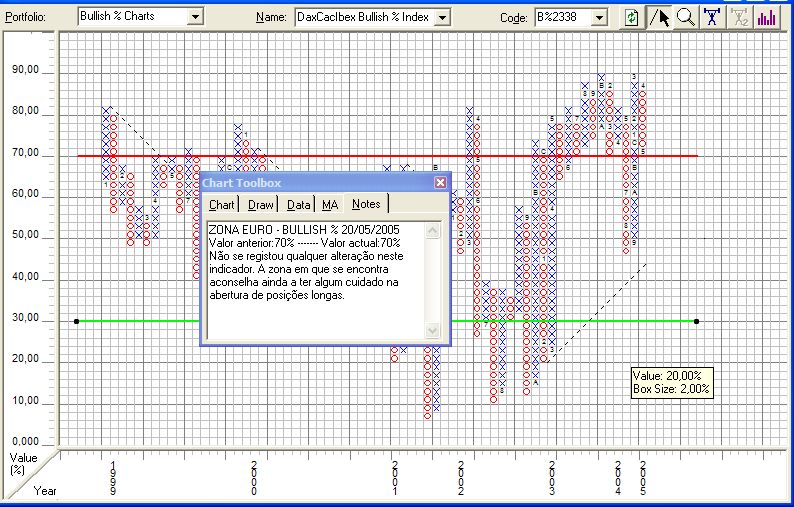Image resolution: width=794 pixels, height=507 pixels.
Task: Click the red 70% horizontal line
Action: [387, 156]
